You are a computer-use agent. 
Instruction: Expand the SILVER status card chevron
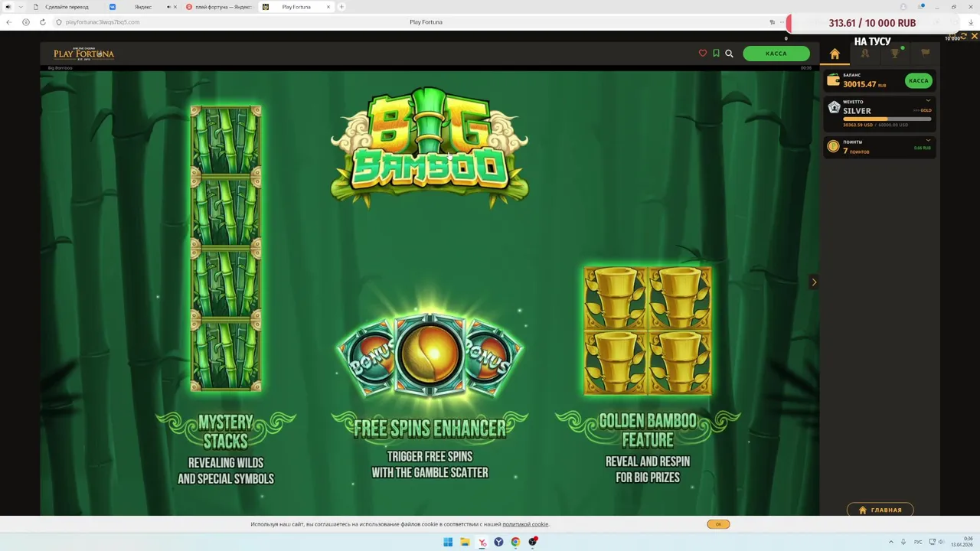[x=928, y=100]
